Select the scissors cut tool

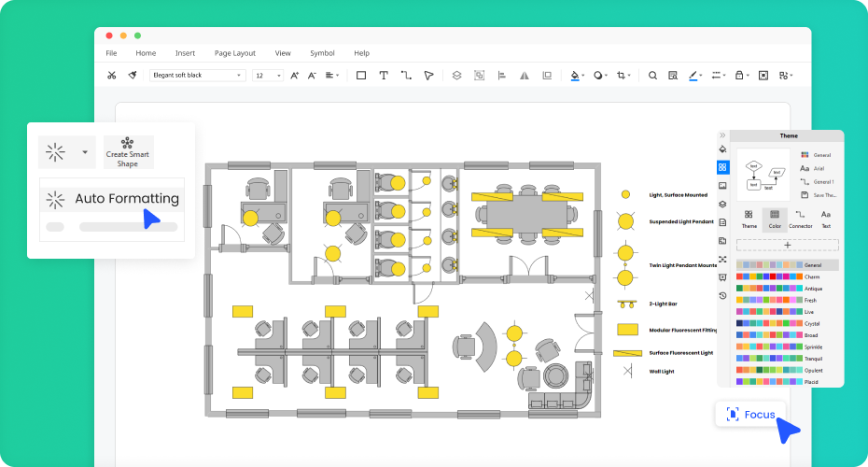pyautogui.click(x=111, y=76)
